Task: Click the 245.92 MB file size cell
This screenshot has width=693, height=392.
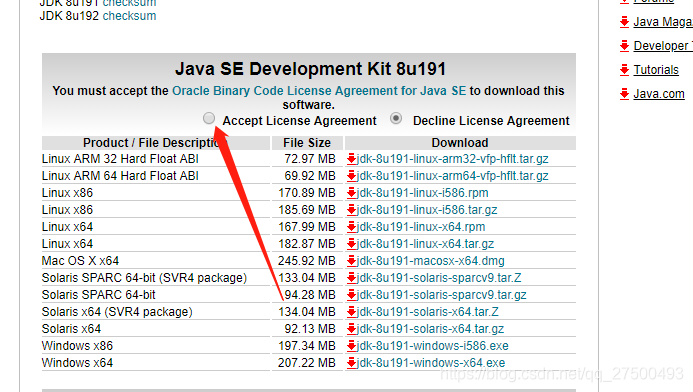Action: point(307,261)
